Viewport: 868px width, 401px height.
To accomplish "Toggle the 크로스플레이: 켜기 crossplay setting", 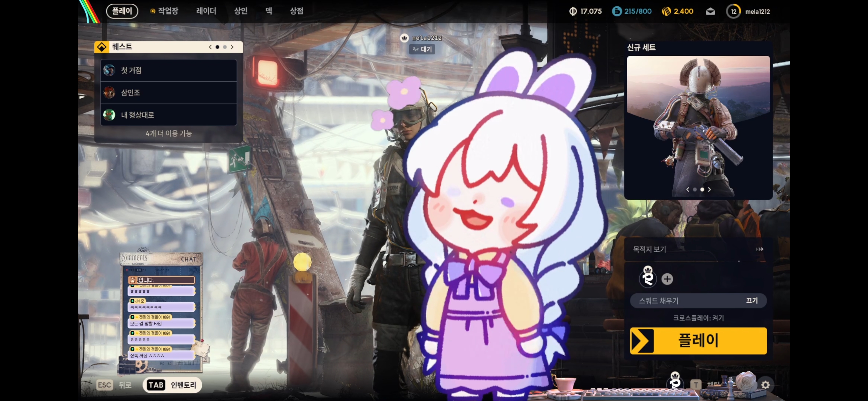I will [698, 318].
